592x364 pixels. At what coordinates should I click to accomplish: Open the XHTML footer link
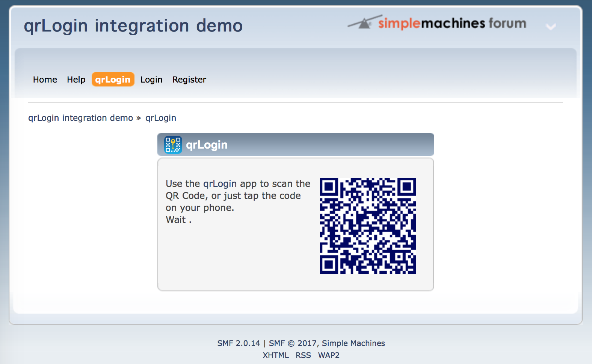tap(276, 355)
